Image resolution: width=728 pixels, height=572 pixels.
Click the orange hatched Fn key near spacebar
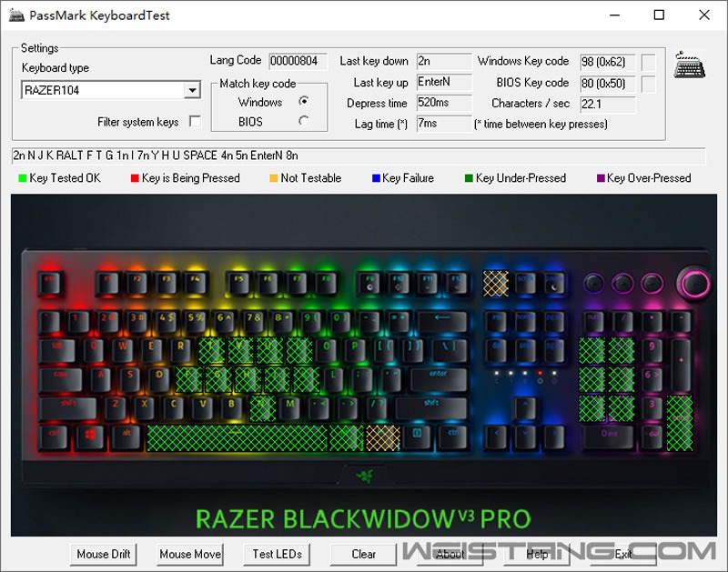click(383, 437)
